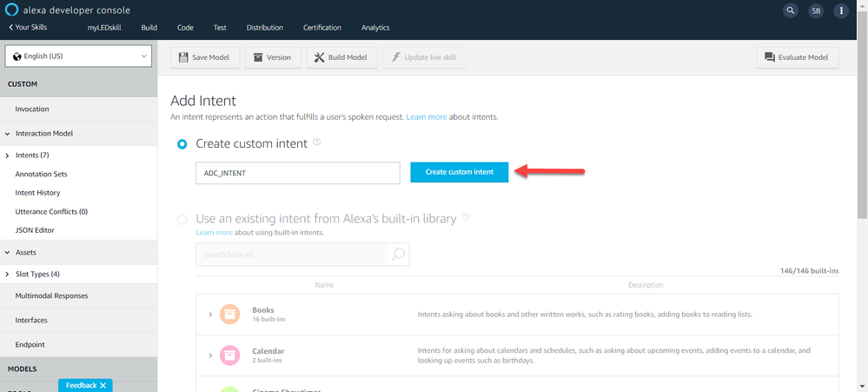The width and height of the screenshot is (868, 392).
Task: Click the help icon beside built-in library heading
Action: 466,217
